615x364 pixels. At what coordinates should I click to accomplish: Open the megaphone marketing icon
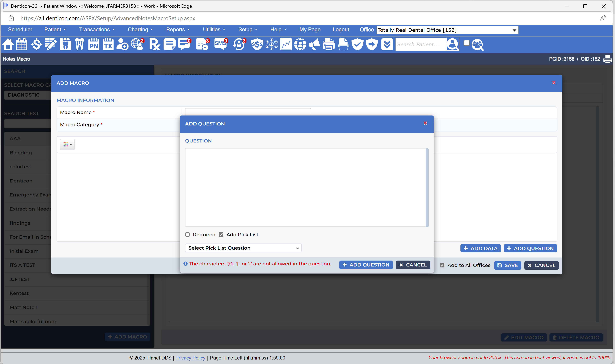pos(314,44)
